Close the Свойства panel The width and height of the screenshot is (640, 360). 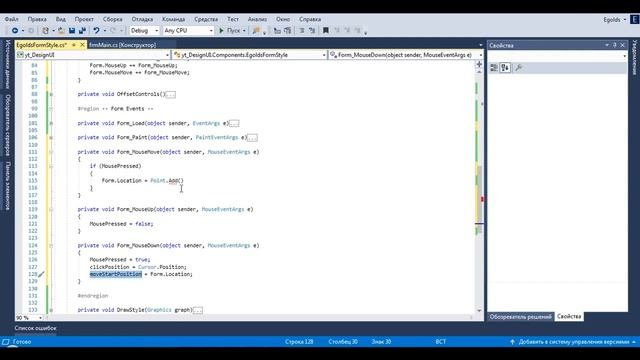(x=622, y=45)
